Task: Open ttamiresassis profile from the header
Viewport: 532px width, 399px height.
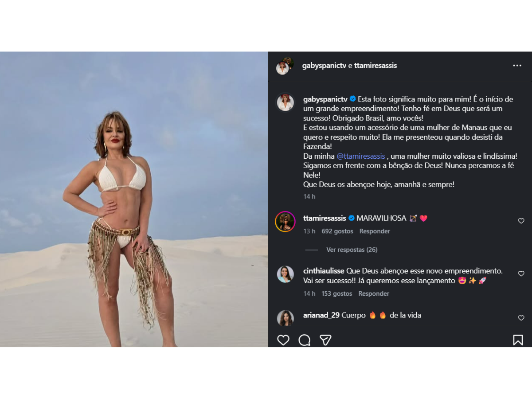Action: pos(376,66)
